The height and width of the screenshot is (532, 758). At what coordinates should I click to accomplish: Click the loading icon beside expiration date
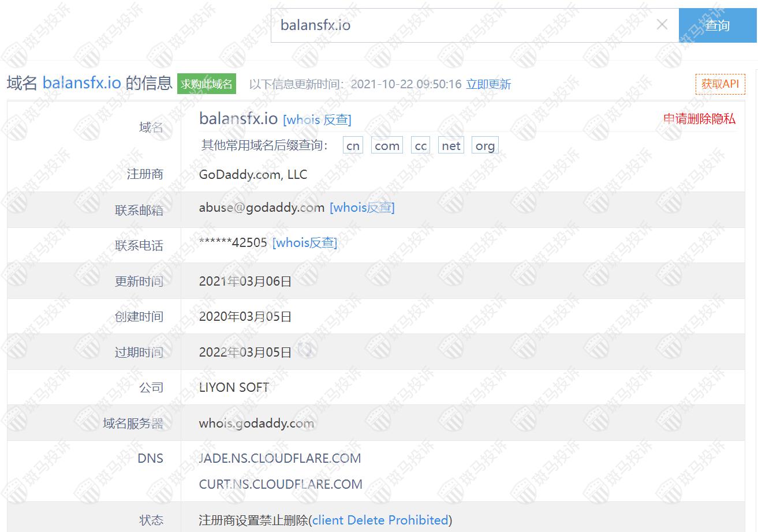coord(306,350)
